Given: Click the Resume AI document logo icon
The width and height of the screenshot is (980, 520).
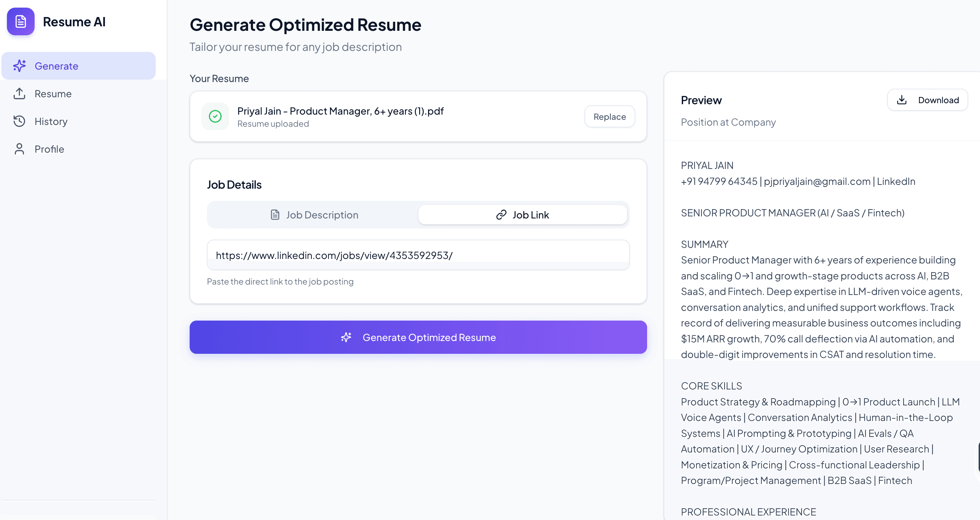Looking at the screenshot, I should click(x=20, y=22).
